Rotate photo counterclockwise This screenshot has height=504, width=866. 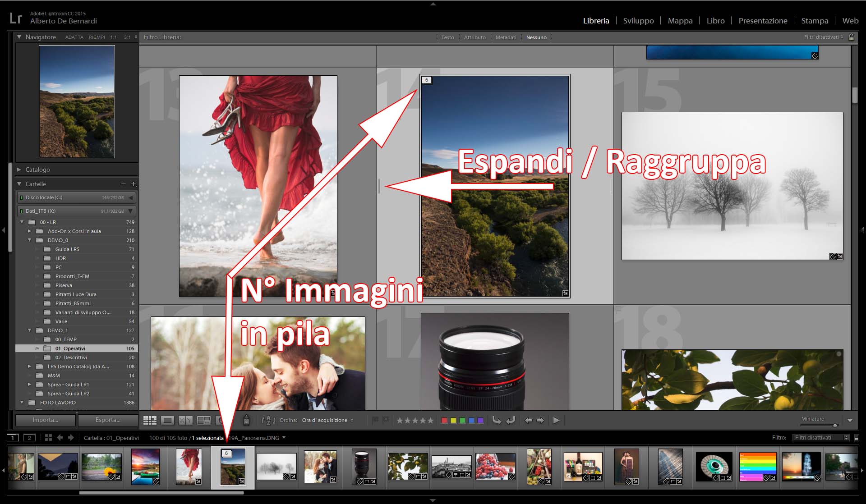tap(497, 420)
